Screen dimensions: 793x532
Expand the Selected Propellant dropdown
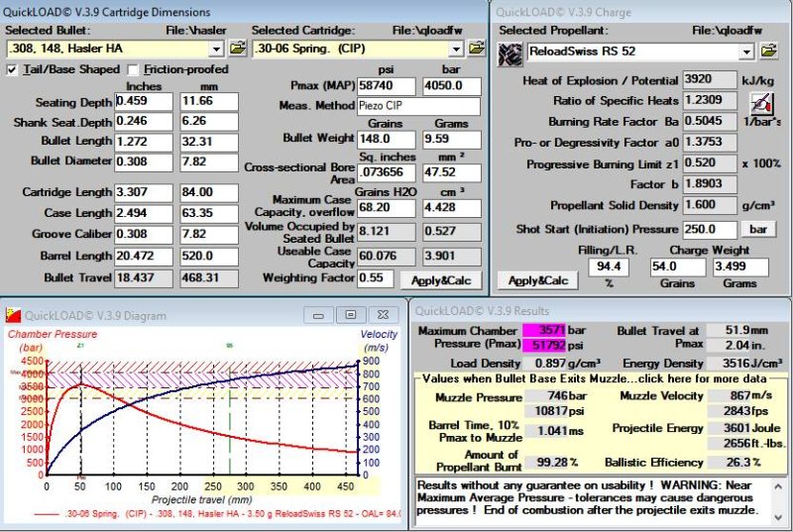click(746, 52)
